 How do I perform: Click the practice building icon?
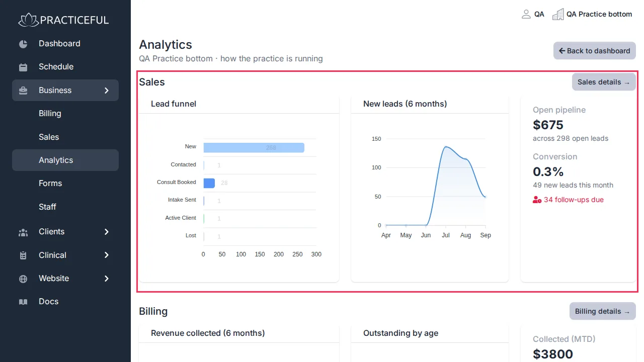[558, 14]
